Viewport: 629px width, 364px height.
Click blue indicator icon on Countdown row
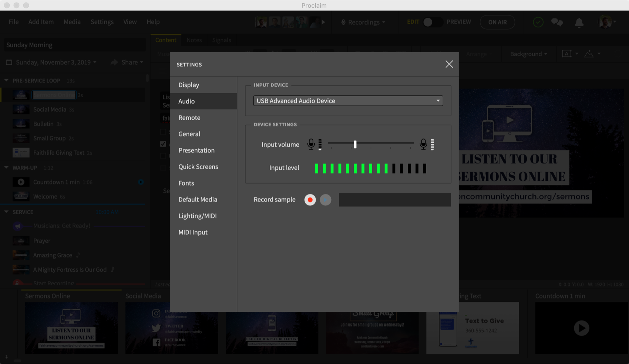(x=141, y=182)
